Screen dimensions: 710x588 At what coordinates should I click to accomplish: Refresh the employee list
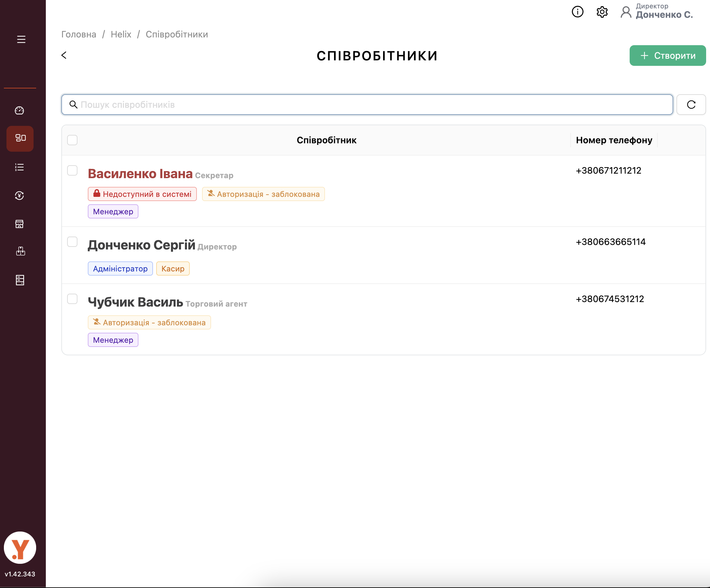[x=691, y=105]
